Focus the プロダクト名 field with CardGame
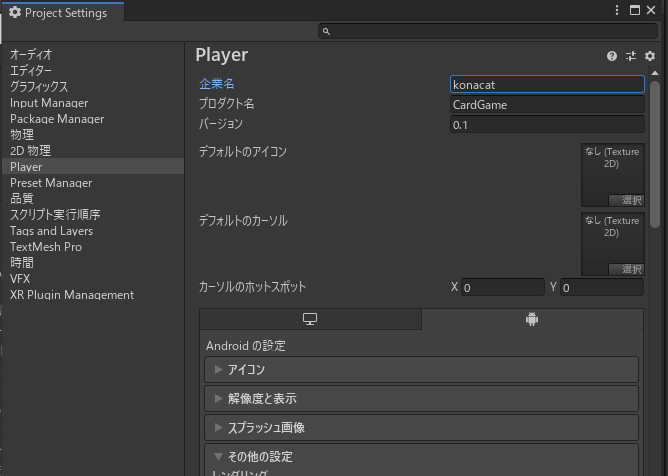Screen dimensions: 668x476 [547, 104]
